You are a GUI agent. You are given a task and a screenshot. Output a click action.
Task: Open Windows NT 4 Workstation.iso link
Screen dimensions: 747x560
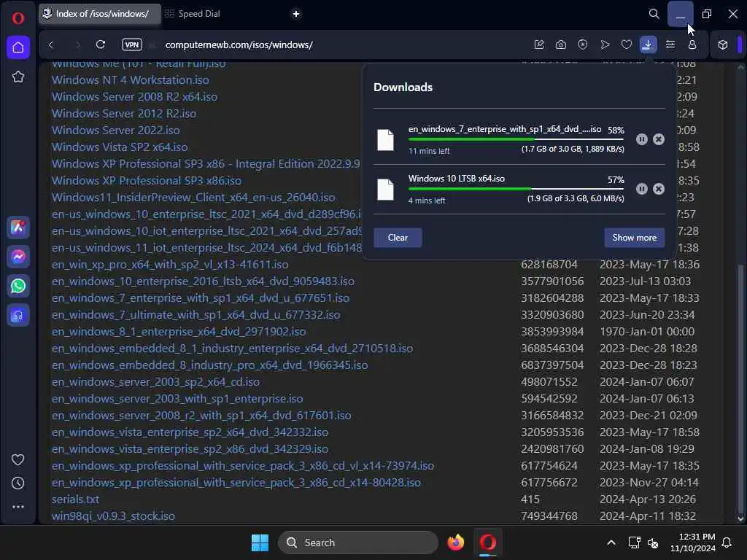click(x=130, y=79)
